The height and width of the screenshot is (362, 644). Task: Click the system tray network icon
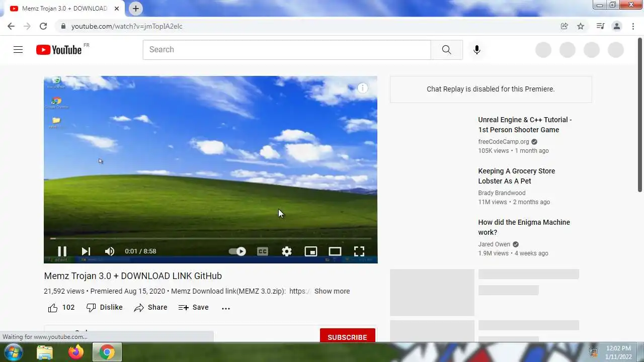click(594, 352)
